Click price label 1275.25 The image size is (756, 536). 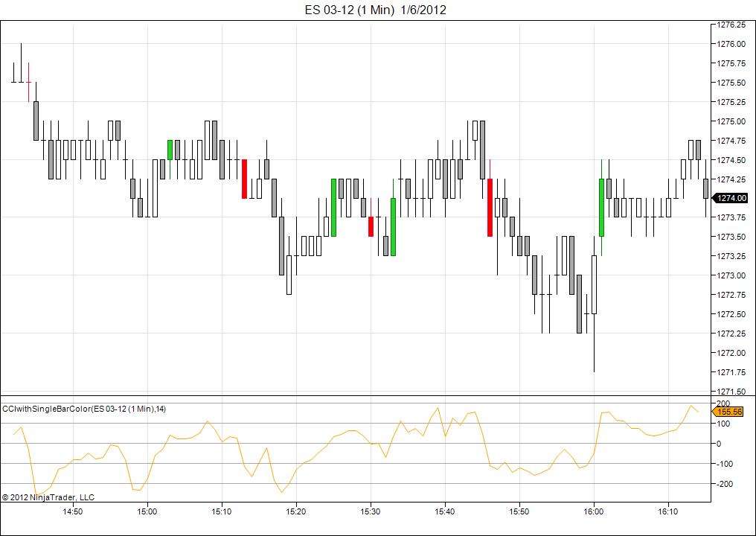[732, 102]
